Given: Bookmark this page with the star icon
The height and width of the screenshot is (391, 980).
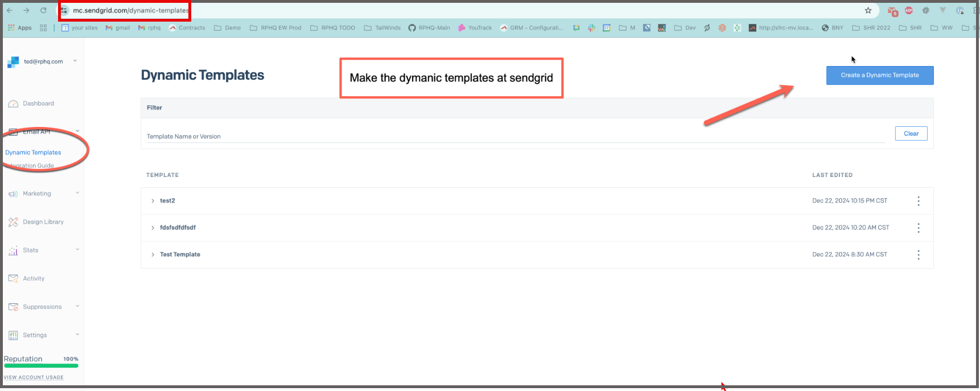Looking at the screenshot, I should tap(868, 10).
